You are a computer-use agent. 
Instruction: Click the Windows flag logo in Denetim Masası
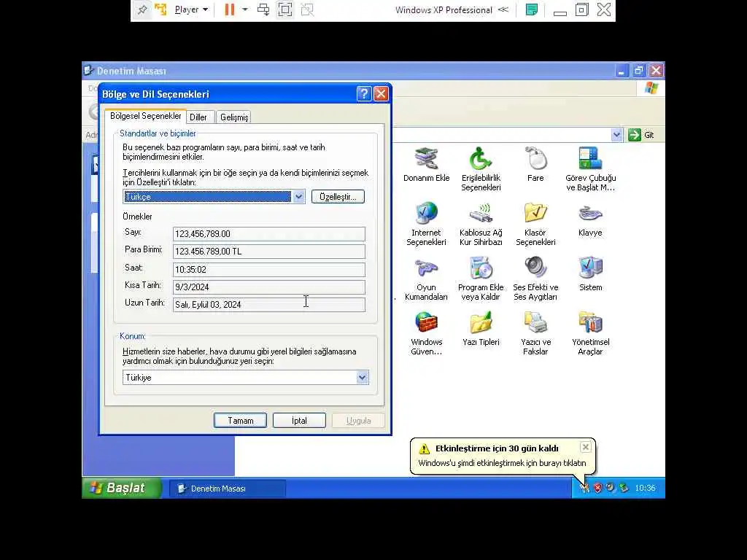tap(651, 88)
